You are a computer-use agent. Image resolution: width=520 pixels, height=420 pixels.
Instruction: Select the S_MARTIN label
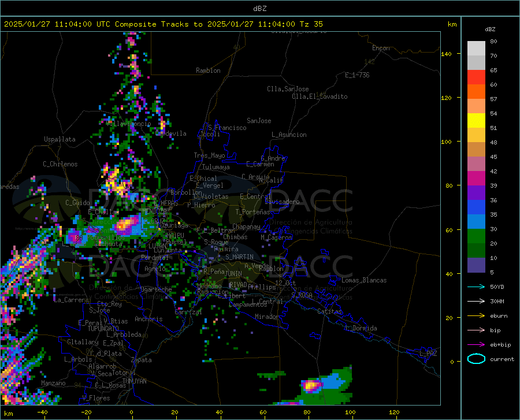(239, 257)
